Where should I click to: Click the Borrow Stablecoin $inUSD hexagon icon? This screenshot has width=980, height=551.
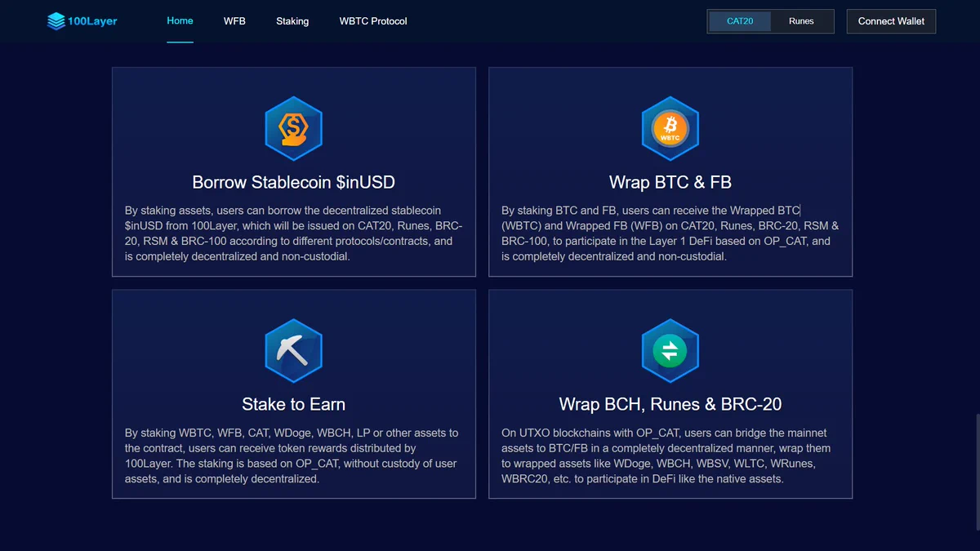tap(294, 128)
